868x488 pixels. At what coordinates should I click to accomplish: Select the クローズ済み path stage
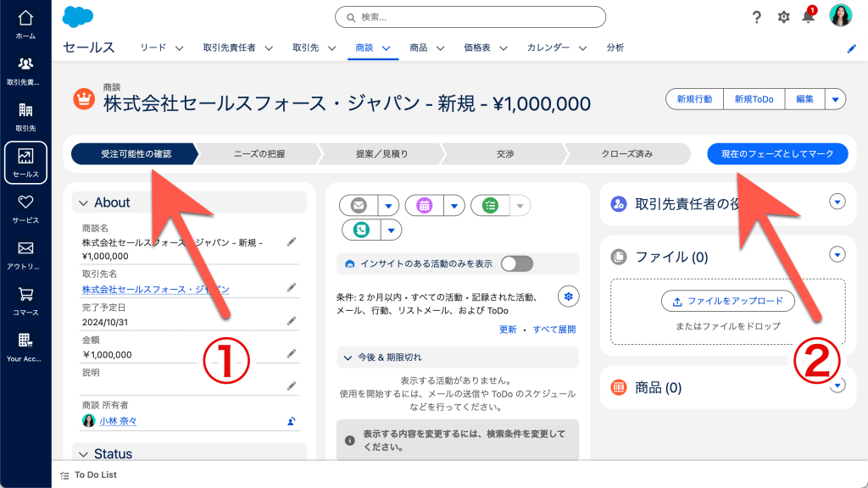[x=627, y=154]
